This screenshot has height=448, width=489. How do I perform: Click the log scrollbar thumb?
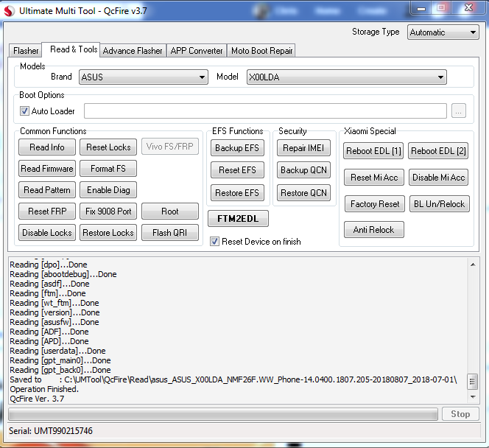point(473,381)
